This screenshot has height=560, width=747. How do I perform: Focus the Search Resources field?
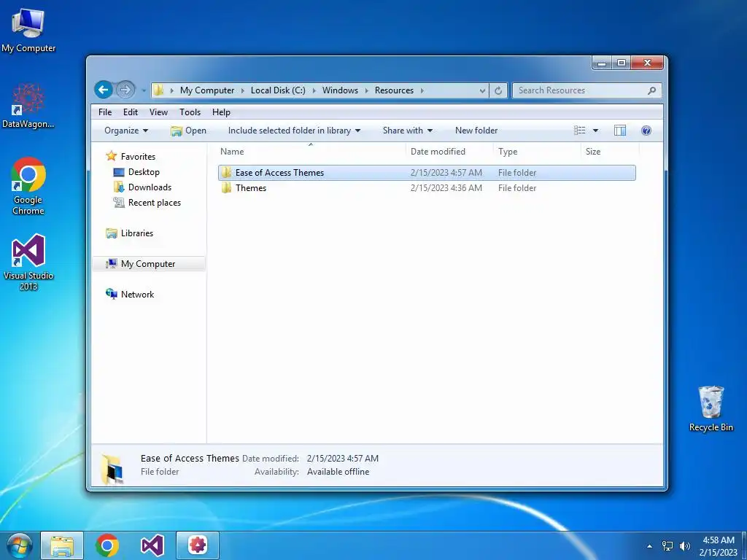tap(587, 90)
